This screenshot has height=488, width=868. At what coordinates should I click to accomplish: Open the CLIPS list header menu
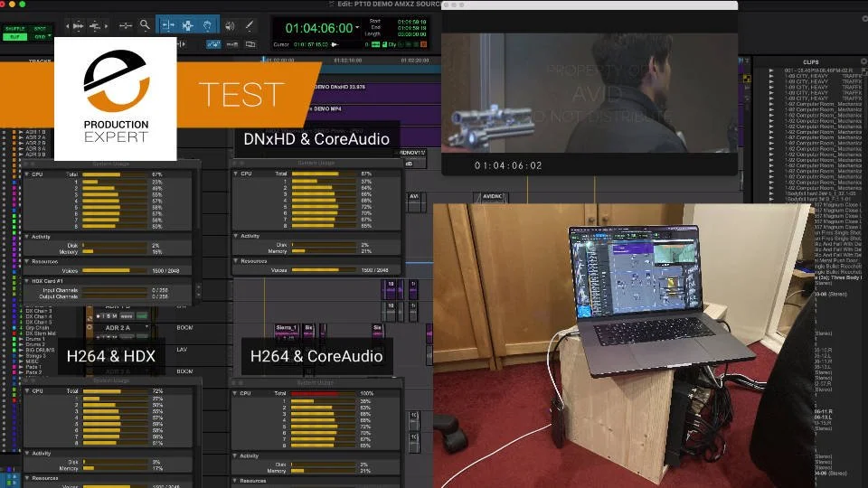[810, 62]
